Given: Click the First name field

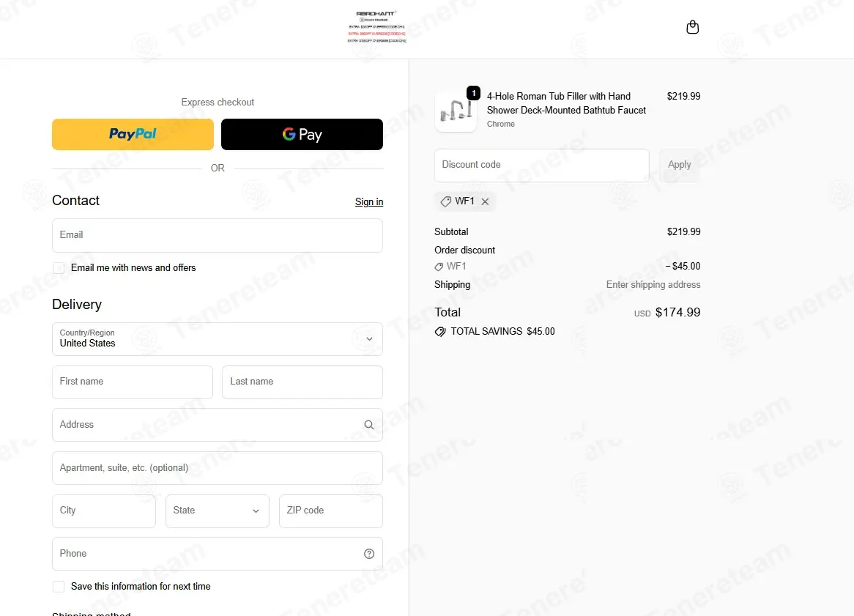Looking at the screenshot, I should 133,382.
